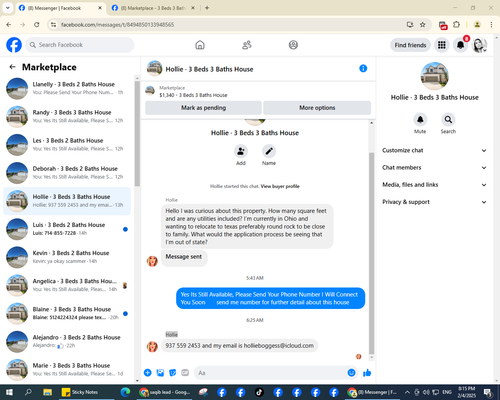Open Angelica - 3 Beds 3 Baths conversation
Image resolution: width=500 pixels, height=400 pixels.
pos(68,285)
